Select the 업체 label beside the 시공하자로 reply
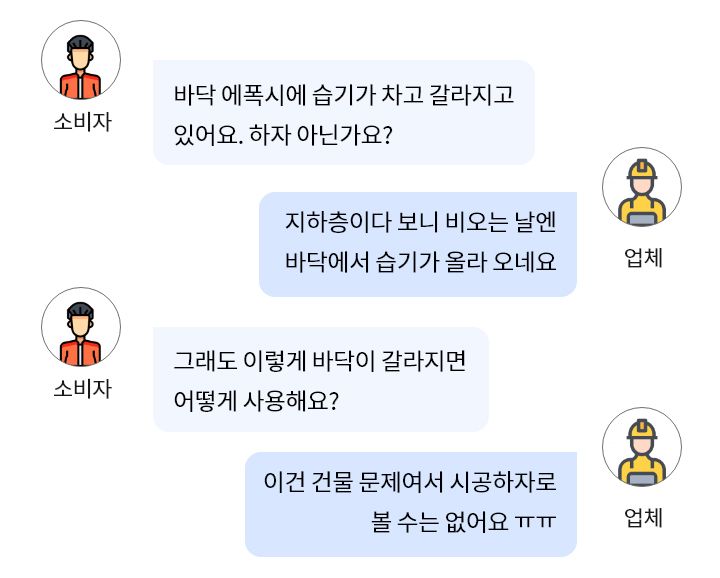Screen dimensions: 720x578 643,517
